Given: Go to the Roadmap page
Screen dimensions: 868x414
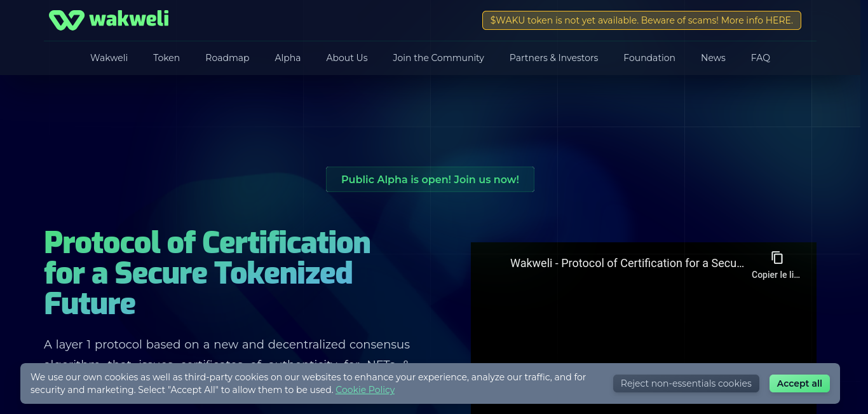Looking at the screenshot, I should coord(227,58).
